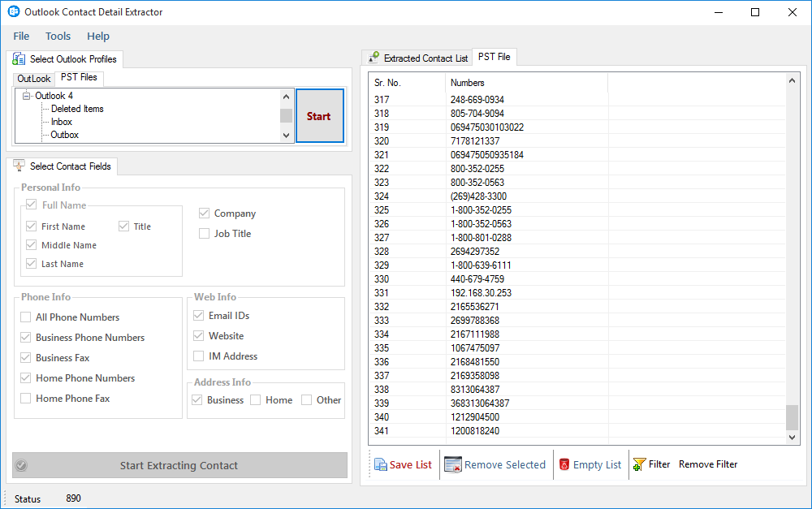
Task: Enable the Home Phone Fax checkbox
Action: pos(25,399)
